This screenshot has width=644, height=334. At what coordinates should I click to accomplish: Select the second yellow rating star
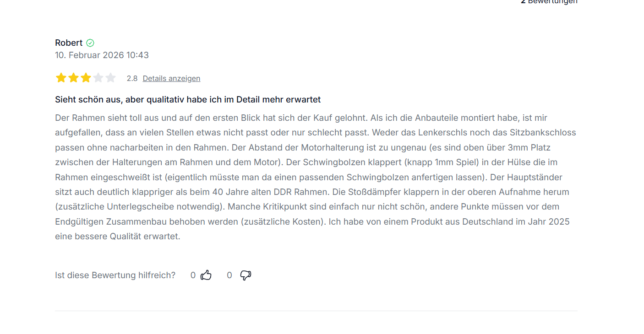click(x=73, y=78)
